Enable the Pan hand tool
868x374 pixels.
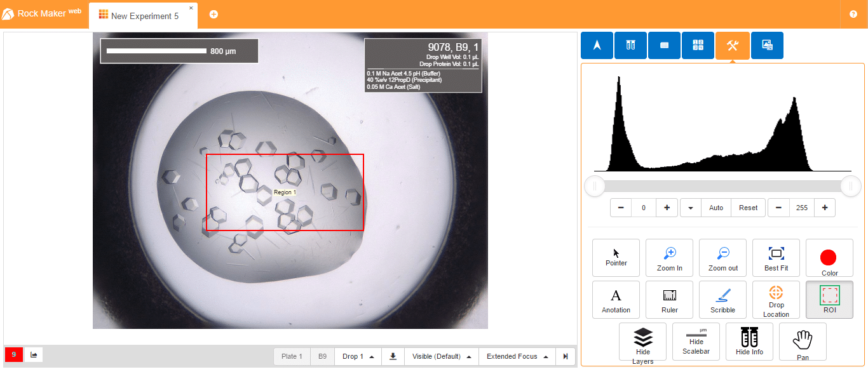[x=803, y=342]
